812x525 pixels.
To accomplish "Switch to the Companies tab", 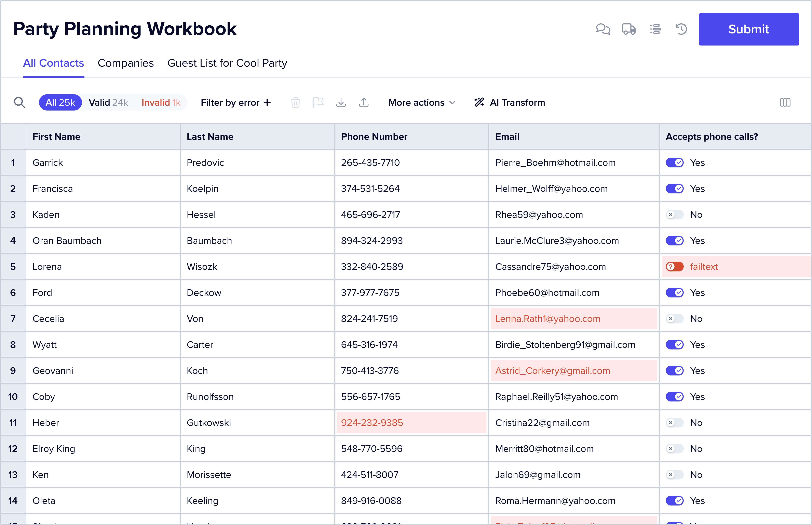I will [126, 63].
